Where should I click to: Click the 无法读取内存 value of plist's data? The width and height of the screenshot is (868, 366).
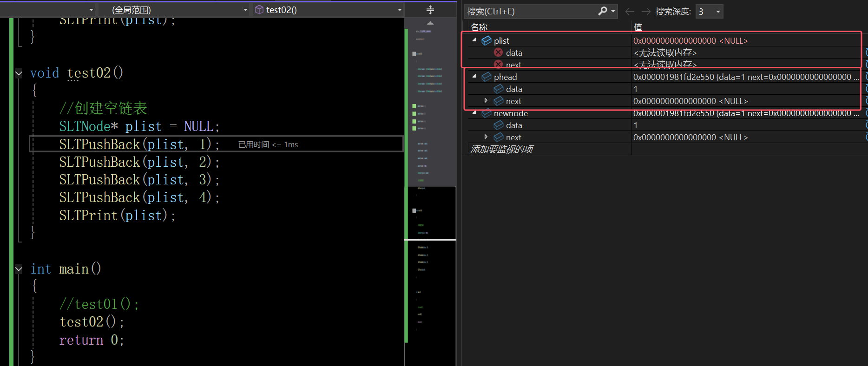[x=665, y=53]
